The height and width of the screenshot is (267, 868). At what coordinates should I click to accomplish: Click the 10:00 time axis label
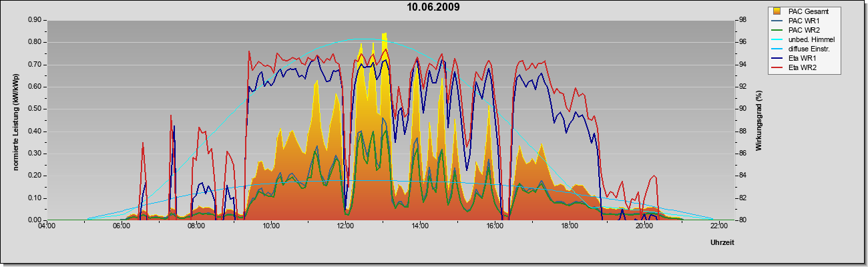(271, 226)
